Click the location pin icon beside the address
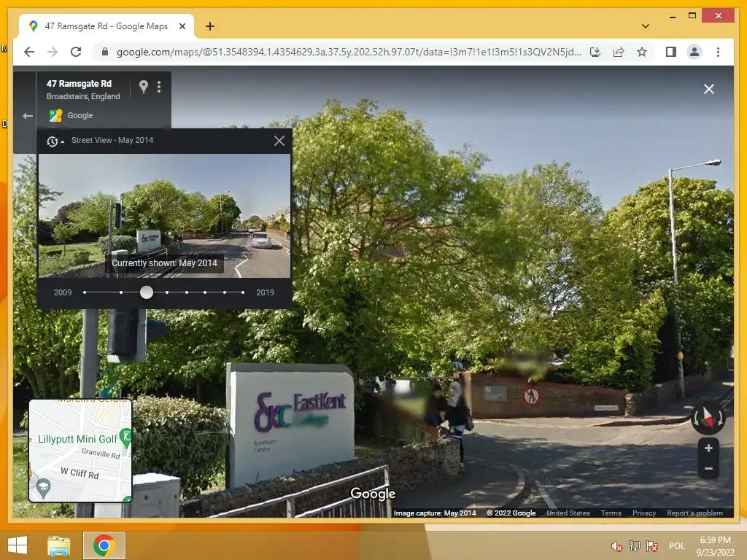Viewport: 747px width, 560px height. (144, 87)
